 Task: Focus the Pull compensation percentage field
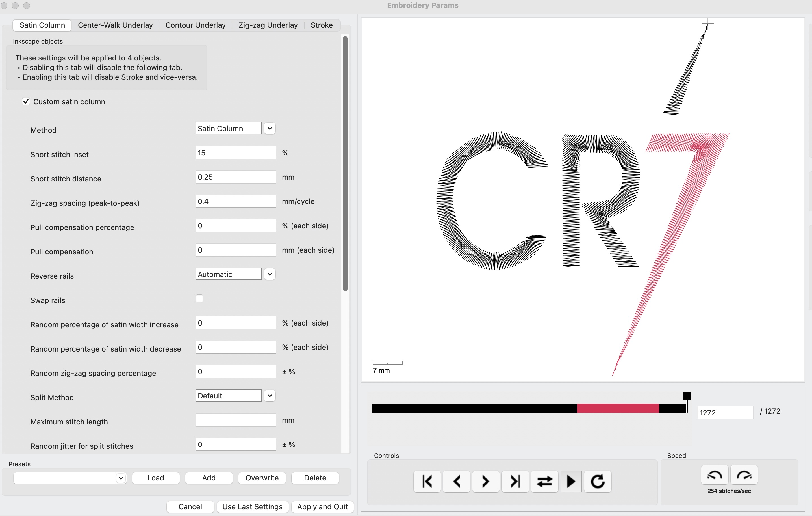click(236, 226)
